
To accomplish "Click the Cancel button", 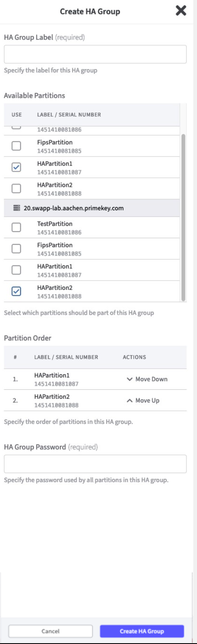I will (50, 631).
